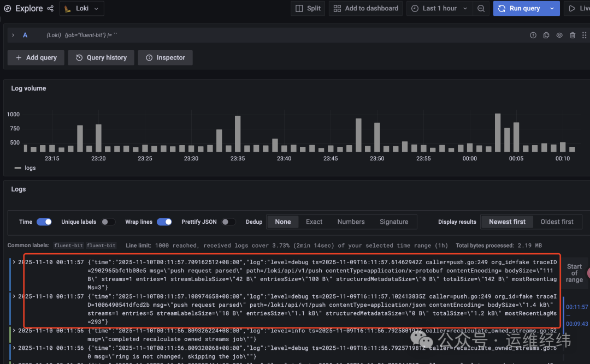The width and height of the screenshot is (590, 364).
Task: Delete query A with the trash icon
Action: click(x=572, y=34)
